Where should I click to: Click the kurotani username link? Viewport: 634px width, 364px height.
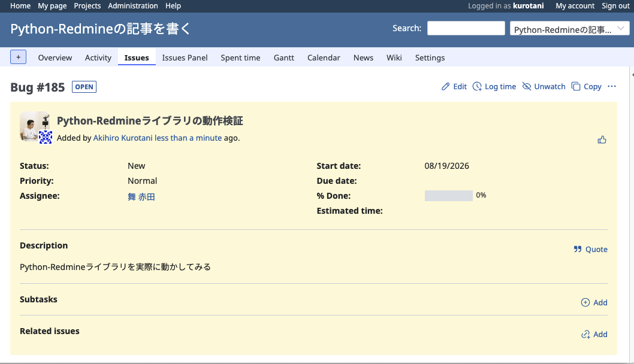528,5
